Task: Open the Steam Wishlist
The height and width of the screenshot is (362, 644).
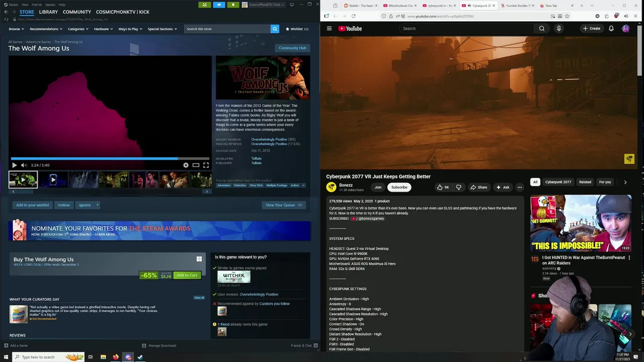Action: [x=297, y=29]
